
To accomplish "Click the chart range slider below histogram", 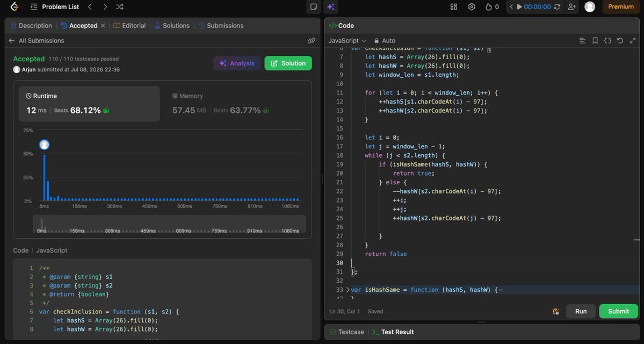I will 169,224.
